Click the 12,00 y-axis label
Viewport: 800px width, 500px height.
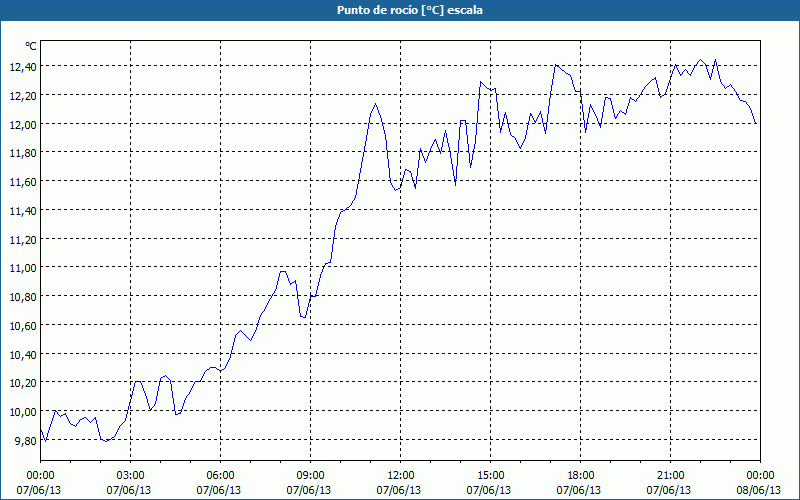pos(23,124)
